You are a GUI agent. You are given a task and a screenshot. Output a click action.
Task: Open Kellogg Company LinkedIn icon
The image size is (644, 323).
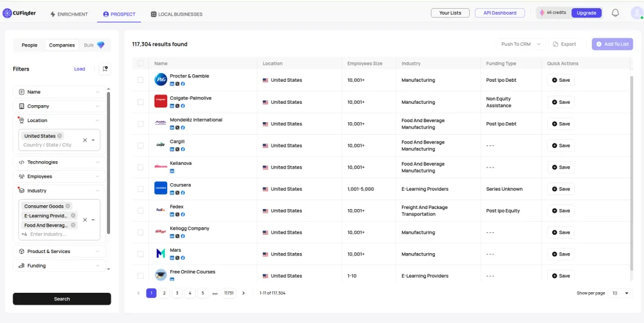click(x=172, y=236)
